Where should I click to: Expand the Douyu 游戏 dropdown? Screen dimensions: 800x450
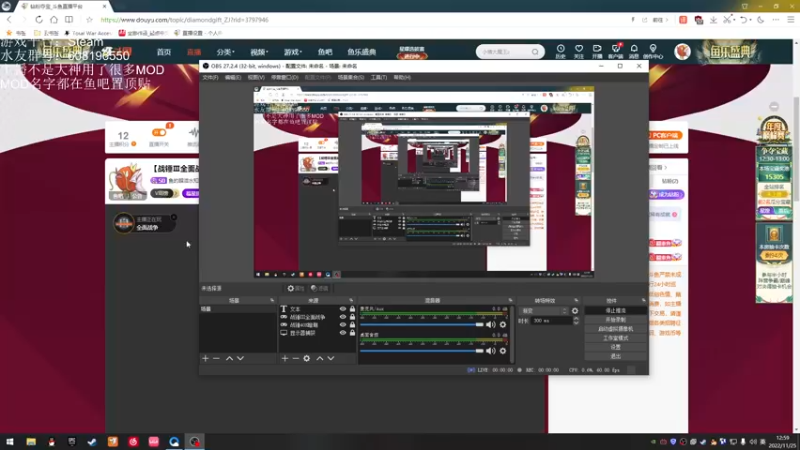tap(293, 52)
